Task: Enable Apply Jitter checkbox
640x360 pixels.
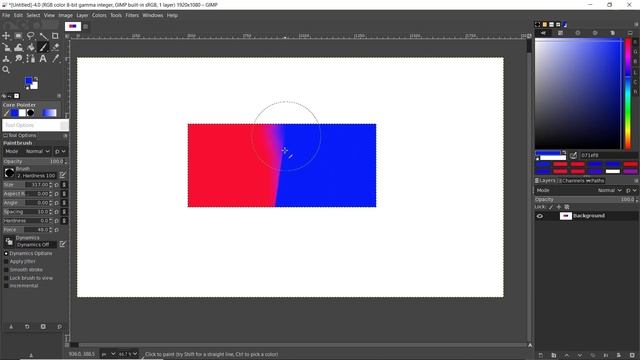Action: point(6,262)
